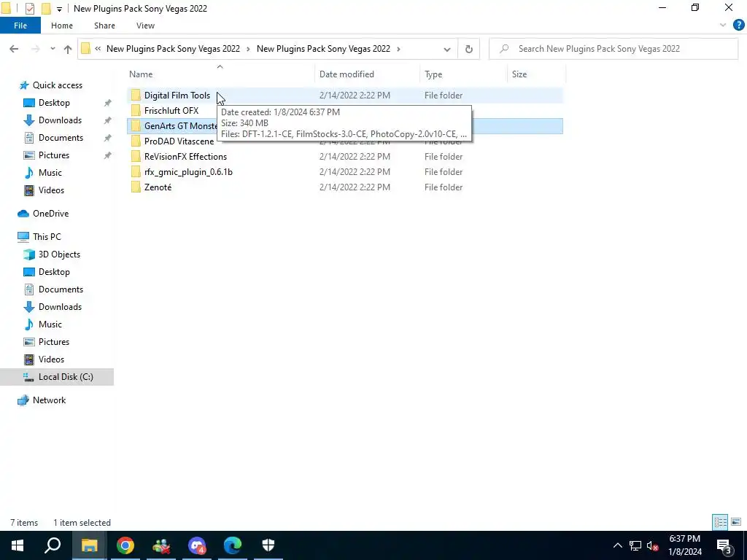Screen dimensions: 747x560
Task: Open Videos under Quick access
Action: (51, 190)
